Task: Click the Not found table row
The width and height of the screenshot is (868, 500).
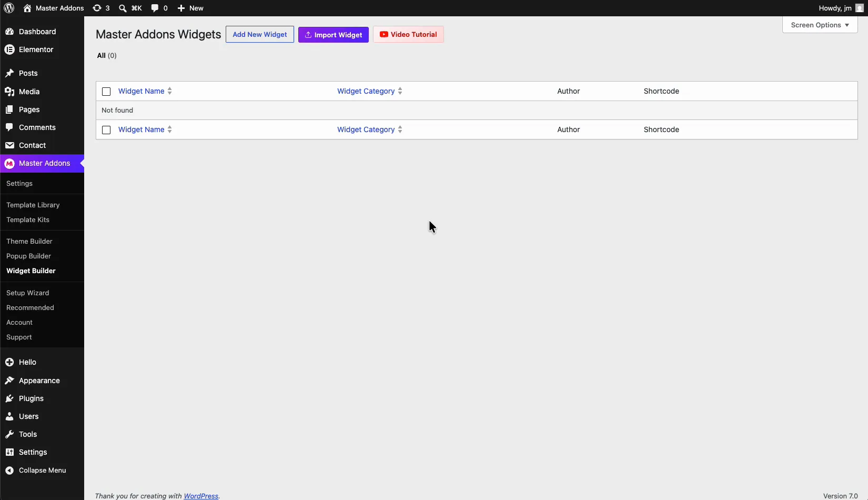Action: [x=477, y=110]
